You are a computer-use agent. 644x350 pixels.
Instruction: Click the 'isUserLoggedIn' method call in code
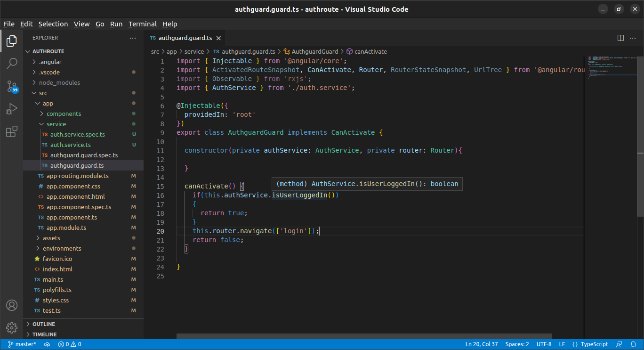tap(299, 195)
